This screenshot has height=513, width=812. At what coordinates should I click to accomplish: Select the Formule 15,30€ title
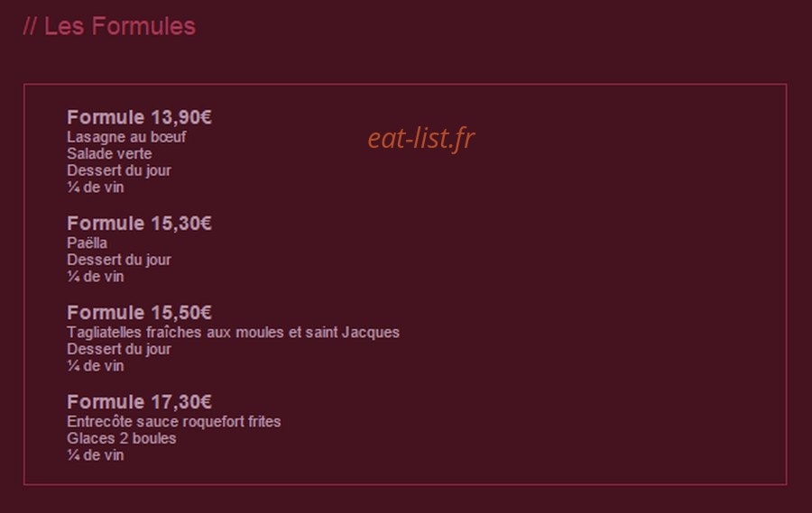(x=139, y=223)
